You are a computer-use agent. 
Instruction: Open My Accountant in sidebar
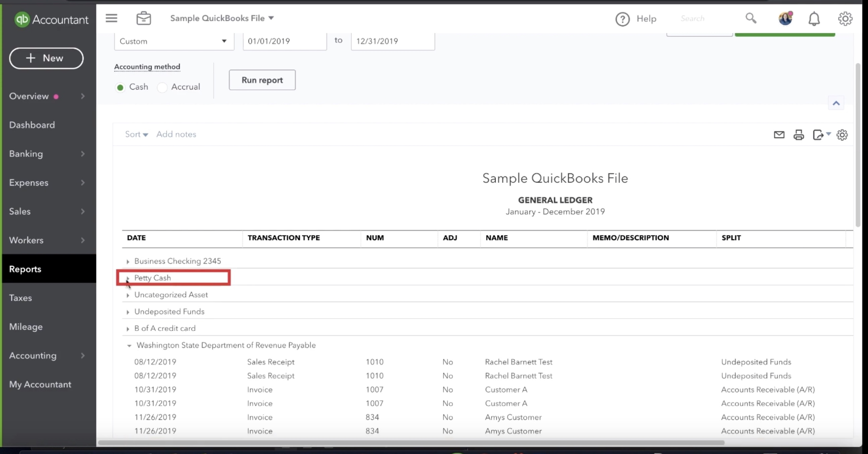click(49, 384)
